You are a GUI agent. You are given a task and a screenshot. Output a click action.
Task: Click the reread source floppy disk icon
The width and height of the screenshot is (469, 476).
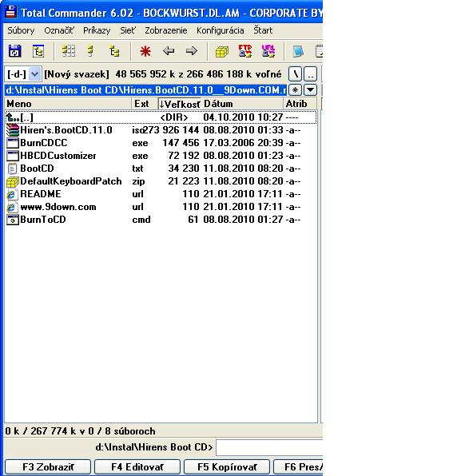coord(14,51)
